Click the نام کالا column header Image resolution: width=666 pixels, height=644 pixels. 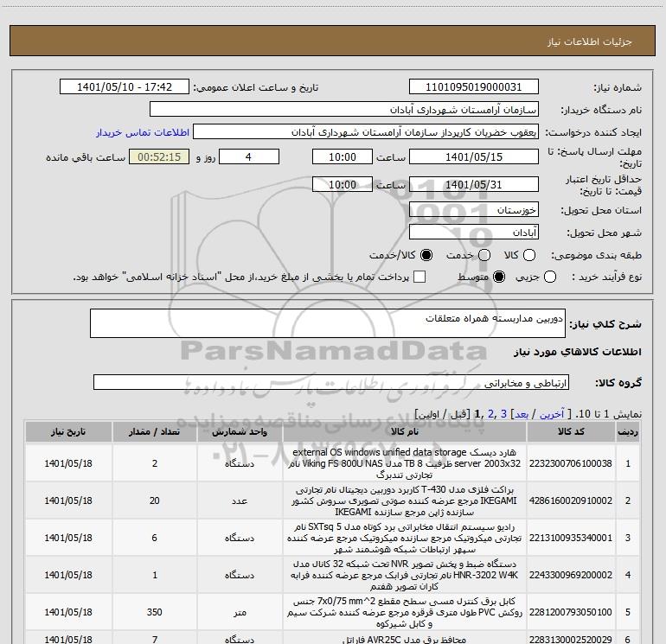(405, 431)
